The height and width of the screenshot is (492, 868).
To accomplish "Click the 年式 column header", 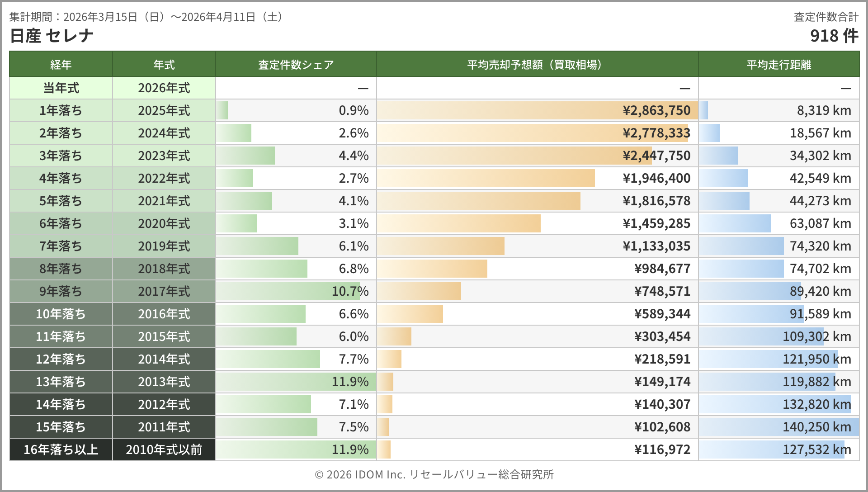I will click(164, 65).
